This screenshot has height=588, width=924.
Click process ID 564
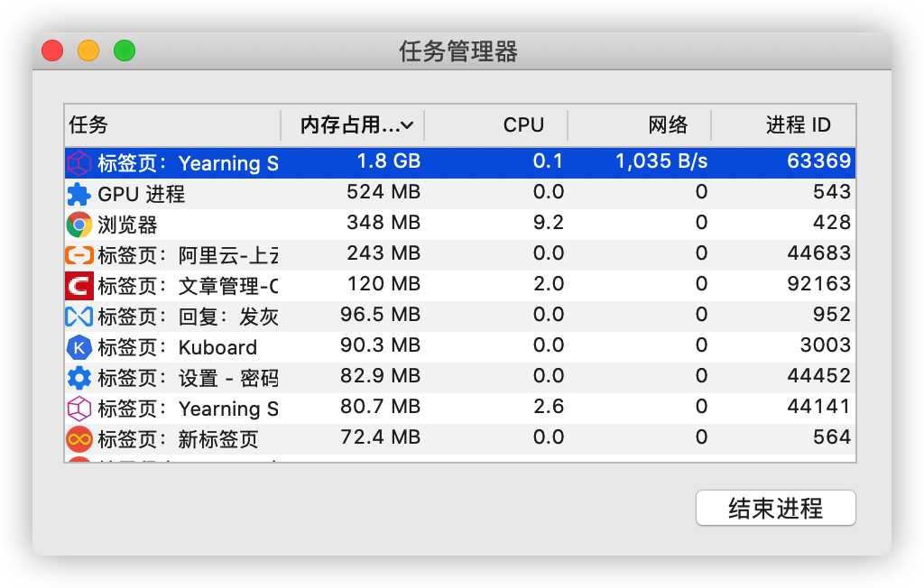click(832, 436)
